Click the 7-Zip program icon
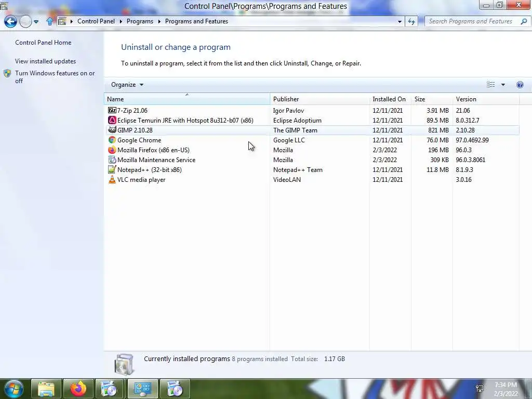The image size is (532, 399). (x=112, y=110)
